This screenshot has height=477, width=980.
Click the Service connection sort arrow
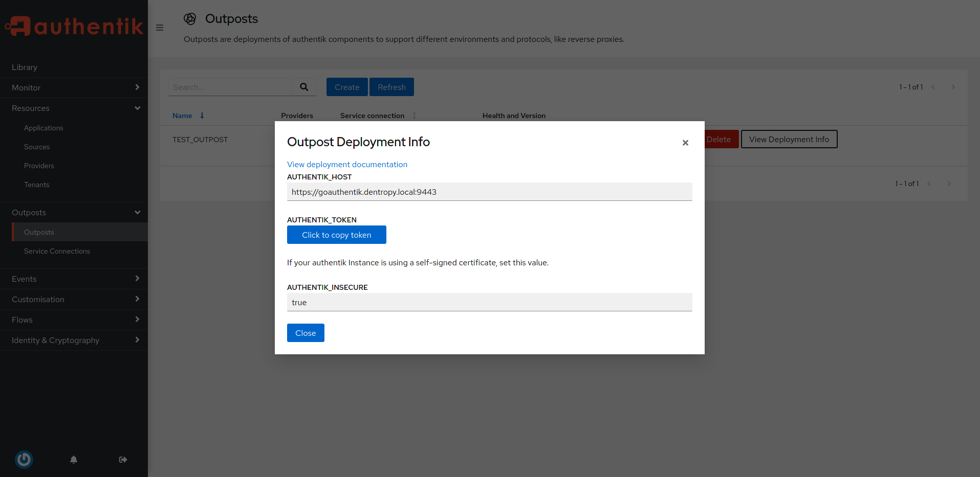[413, 116]
